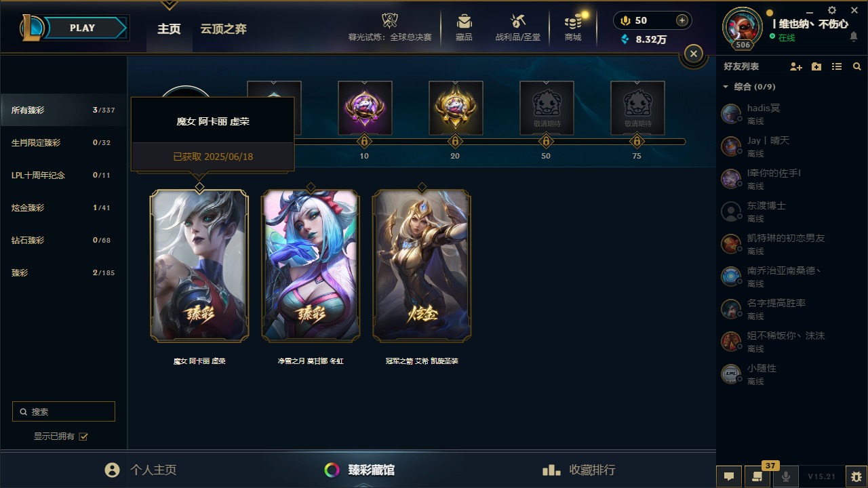Click the milestone 20 progress marker
The height and width of the screenshot is (488, 868).
[455, 142]
